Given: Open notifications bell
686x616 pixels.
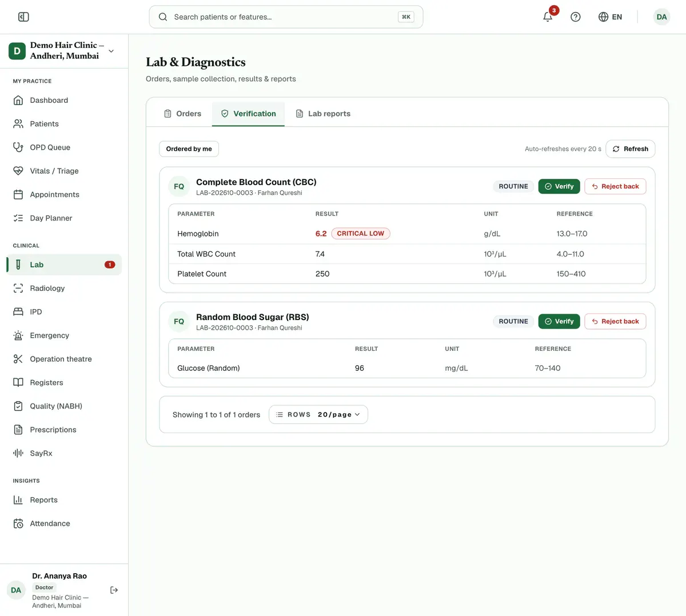Looking at the screenshot, I should (x=548, y=17).
